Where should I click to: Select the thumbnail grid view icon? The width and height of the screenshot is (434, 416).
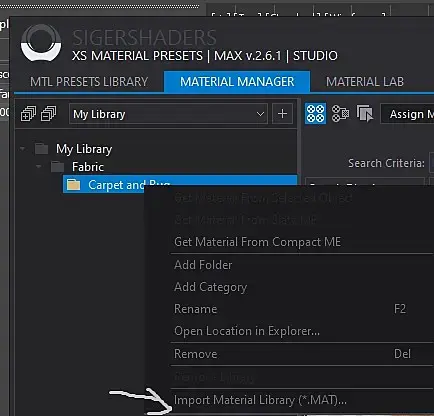click(315, 113)
